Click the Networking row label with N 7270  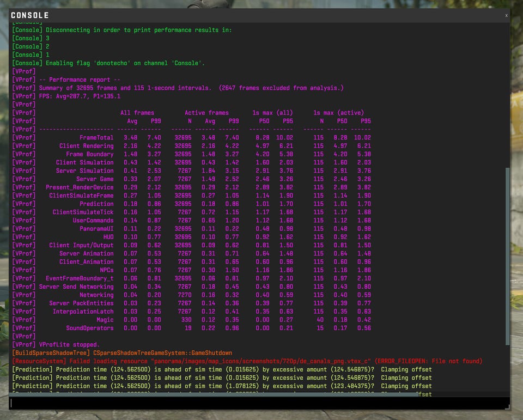tap(96, 295)
